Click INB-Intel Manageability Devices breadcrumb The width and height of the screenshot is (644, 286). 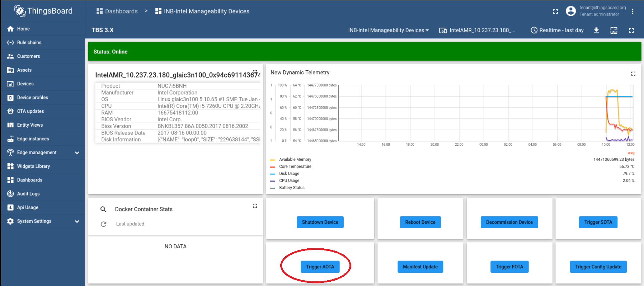coord(202,11)
